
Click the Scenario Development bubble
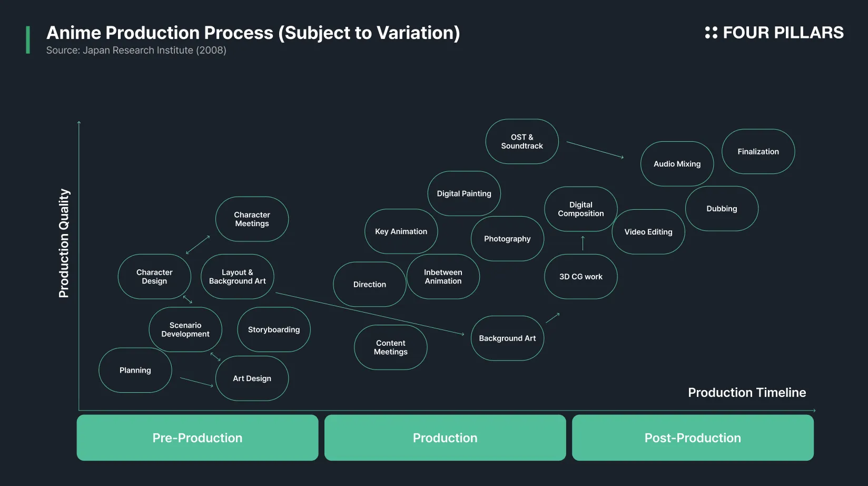(x=185, y=329)
